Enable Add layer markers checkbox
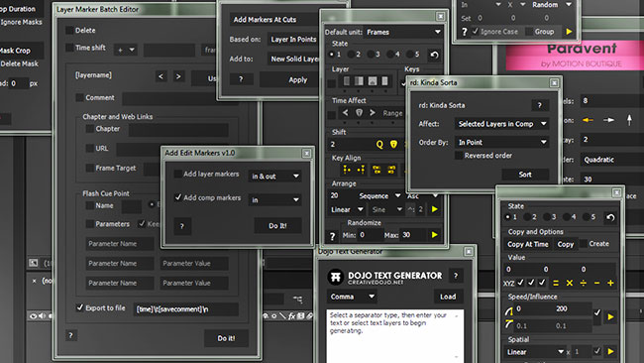The width and height of the screenshot is (644, 363). pos(177,174)
